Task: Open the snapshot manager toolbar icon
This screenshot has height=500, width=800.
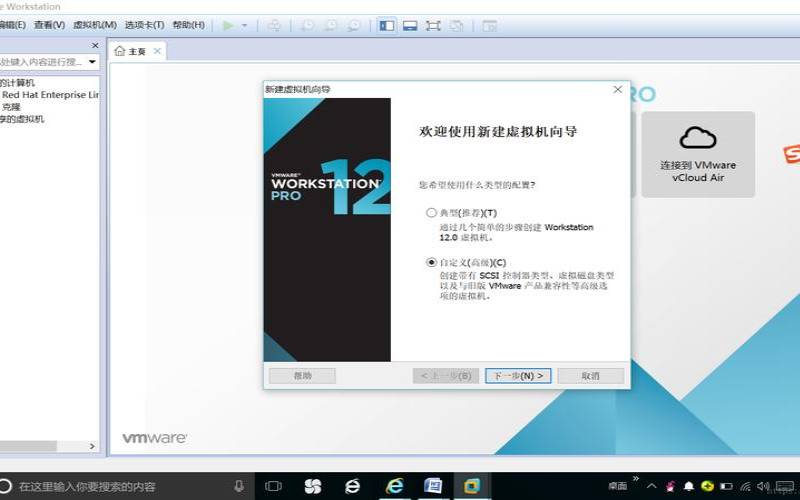Action: tap(354, 26)
